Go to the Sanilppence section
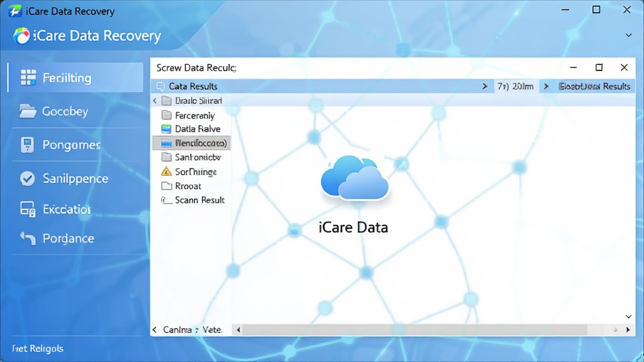 (75, 178)
